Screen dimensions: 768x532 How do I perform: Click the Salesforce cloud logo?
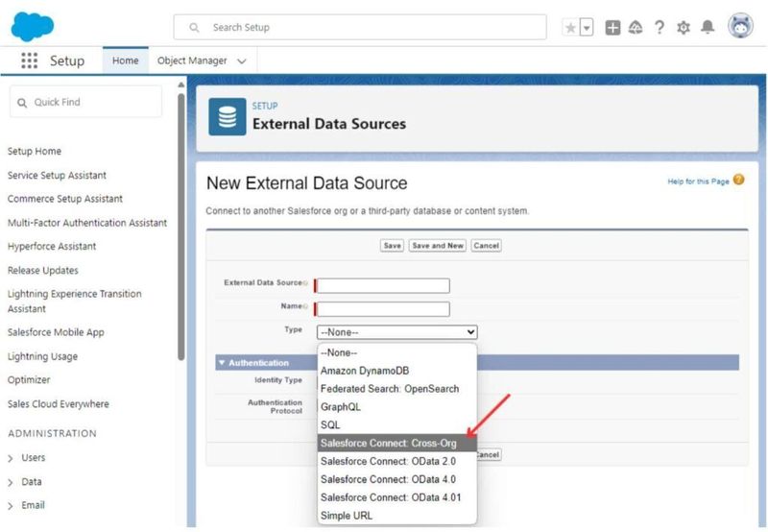[33, 27]
